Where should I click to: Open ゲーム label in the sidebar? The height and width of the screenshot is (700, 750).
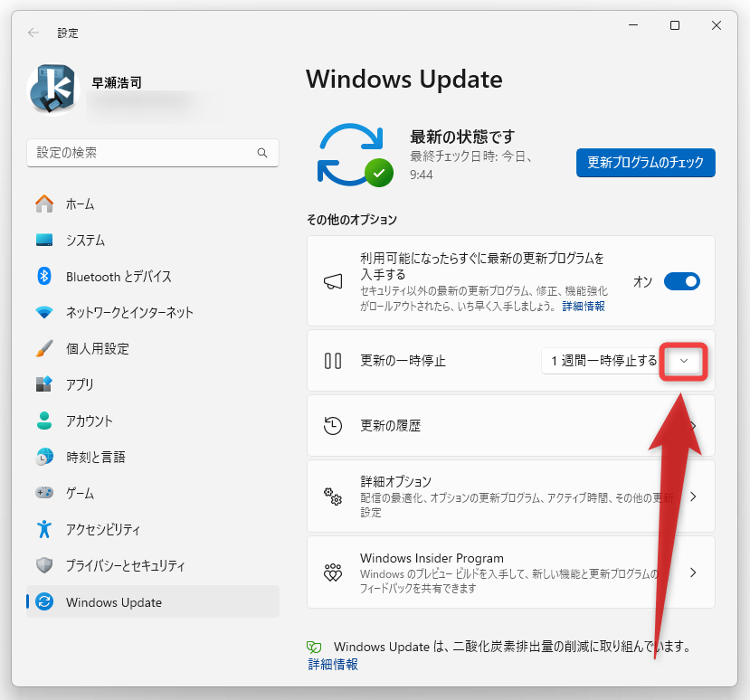80,493
